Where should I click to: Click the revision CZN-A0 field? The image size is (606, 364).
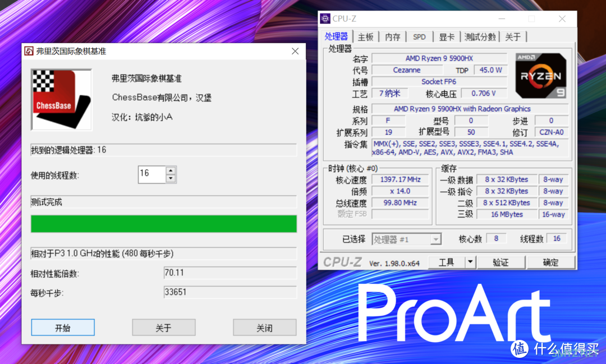[552, 132]
